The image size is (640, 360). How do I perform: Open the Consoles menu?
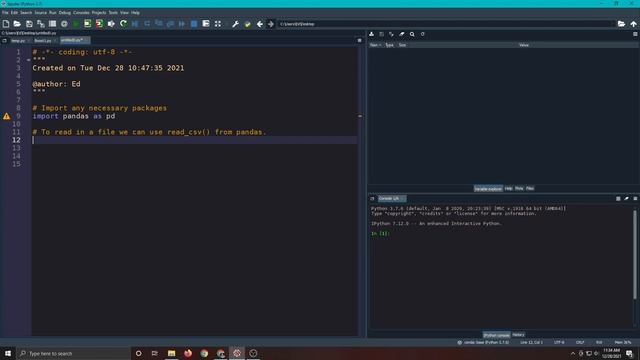(x=81, y=13)
